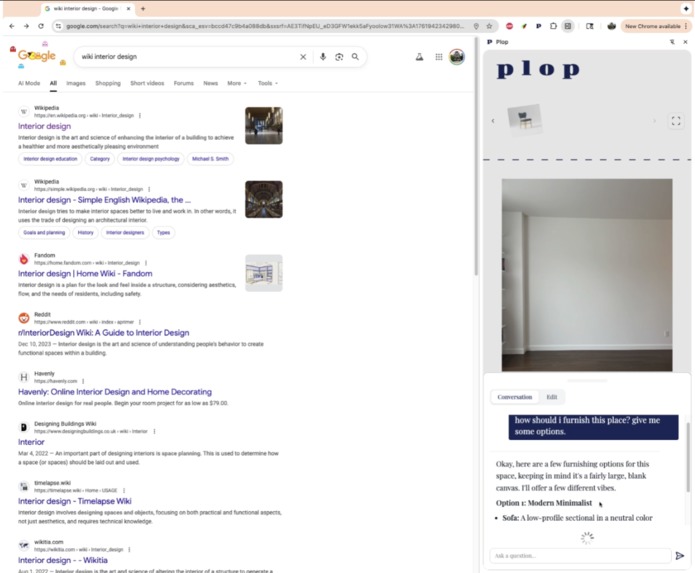Open Interior design Timelapse Wiki link

(74, 501)
